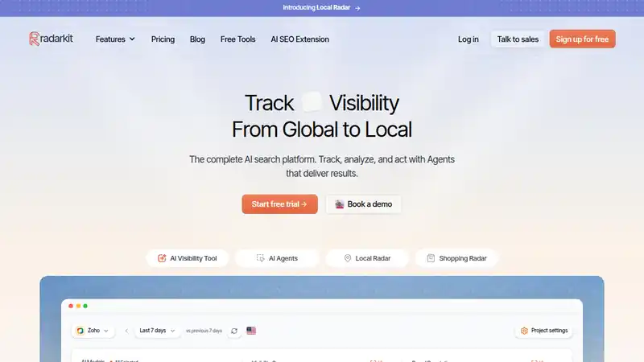Open the Radarkit logo home link

(51, 39)
